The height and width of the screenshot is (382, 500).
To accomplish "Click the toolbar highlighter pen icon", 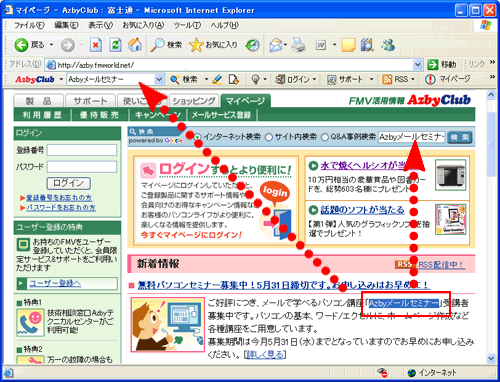I will coord(217,79).
